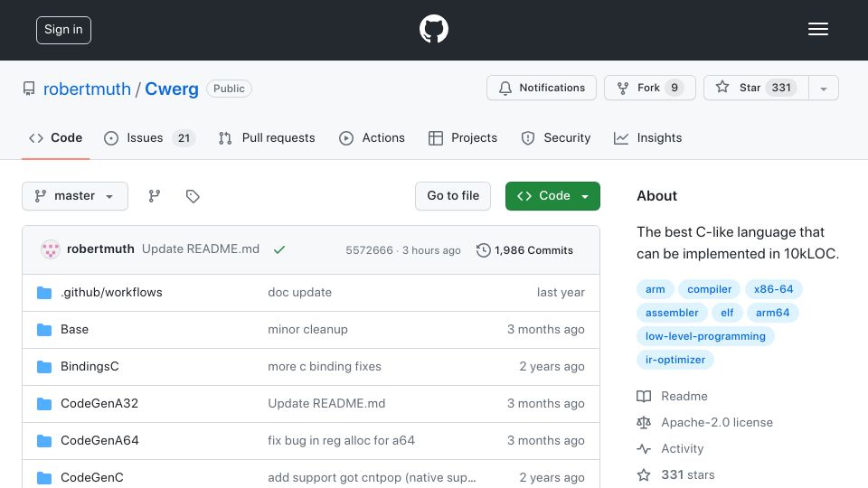Open the Actions tab

click(372, 137)
